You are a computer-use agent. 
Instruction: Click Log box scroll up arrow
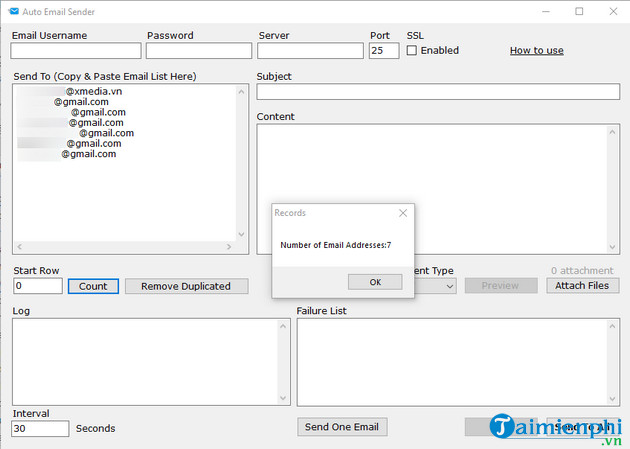coord(283,326)
